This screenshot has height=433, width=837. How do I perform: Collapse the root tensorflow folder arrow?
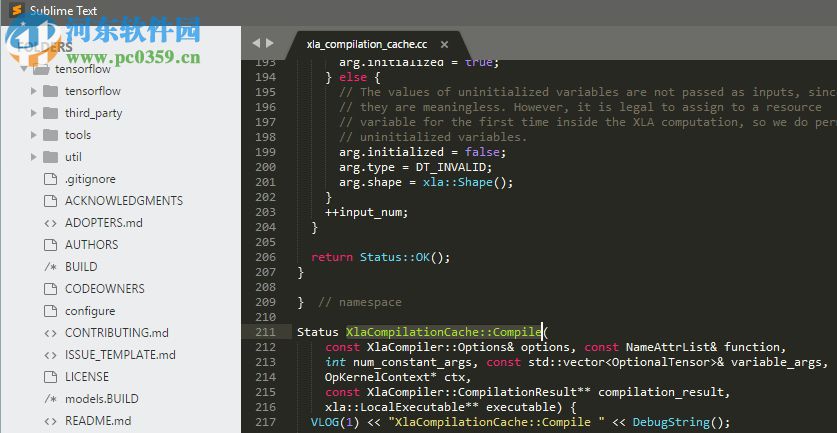tap(23, 69)
